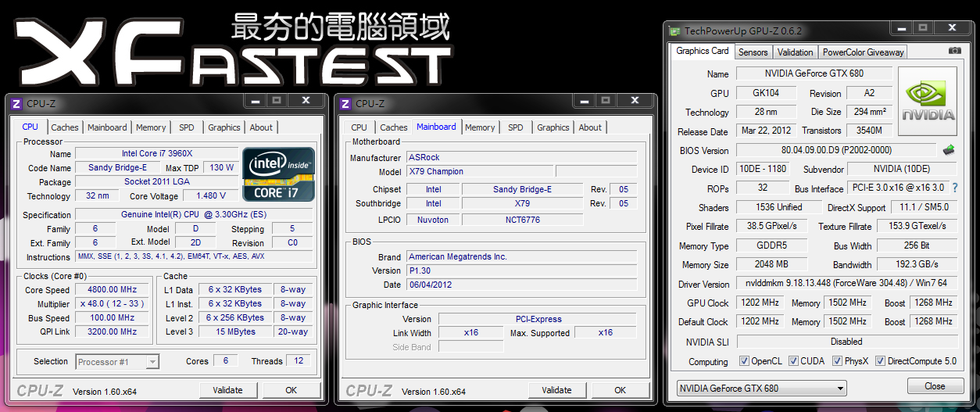Click the GPU-Z title bar app icon
This screenshot has height=412, width=980.
(x=674, y=31)
